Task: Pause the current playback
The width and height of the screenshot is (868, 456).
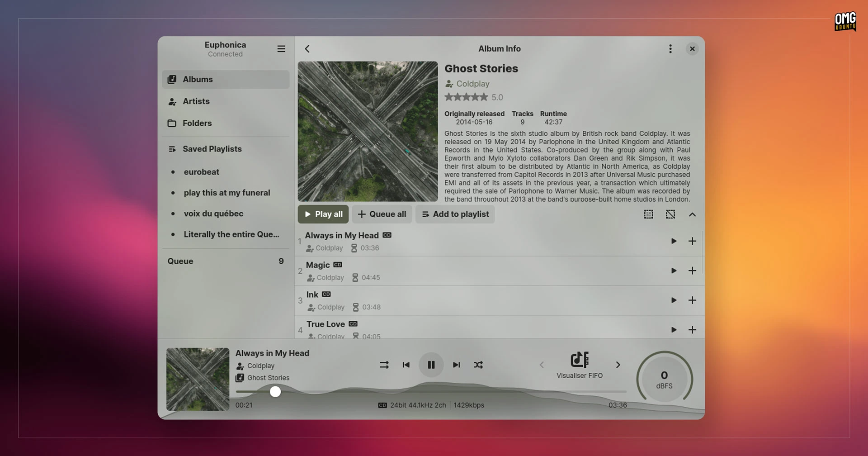Action: 431,365
